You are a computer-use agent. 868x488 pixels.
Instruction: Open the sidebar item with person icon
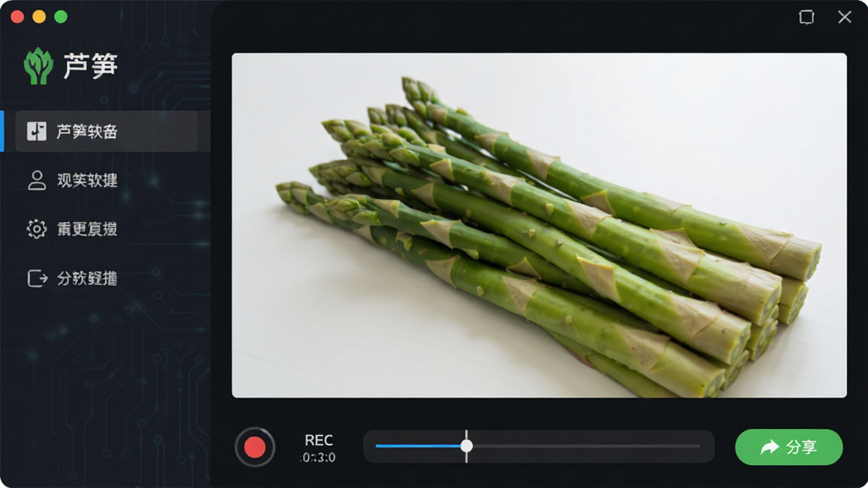[73, 180]
